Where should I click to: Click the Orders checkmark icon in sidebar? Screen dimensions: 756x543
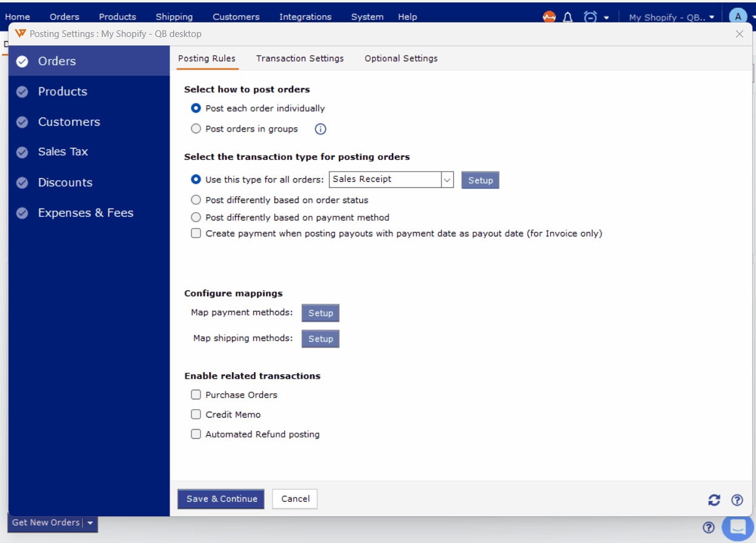click(x=22, y=61)
